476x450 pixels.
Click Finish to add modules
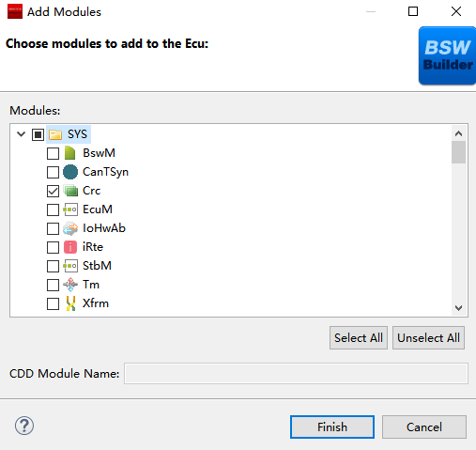coord(332,427)
